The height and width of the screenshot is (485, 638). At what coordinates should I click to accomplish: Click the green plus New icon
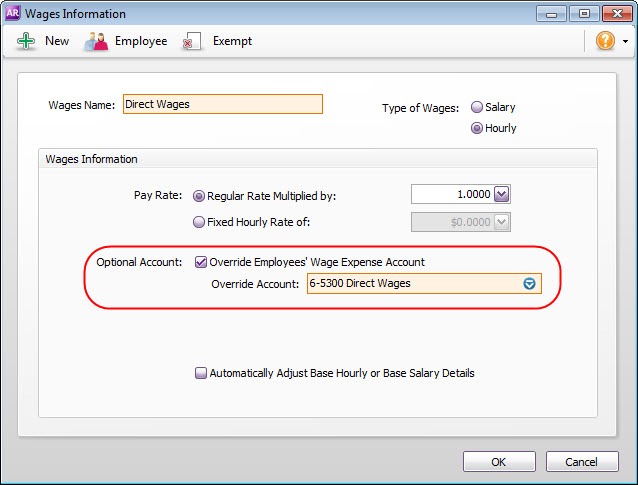pos(25,41)
